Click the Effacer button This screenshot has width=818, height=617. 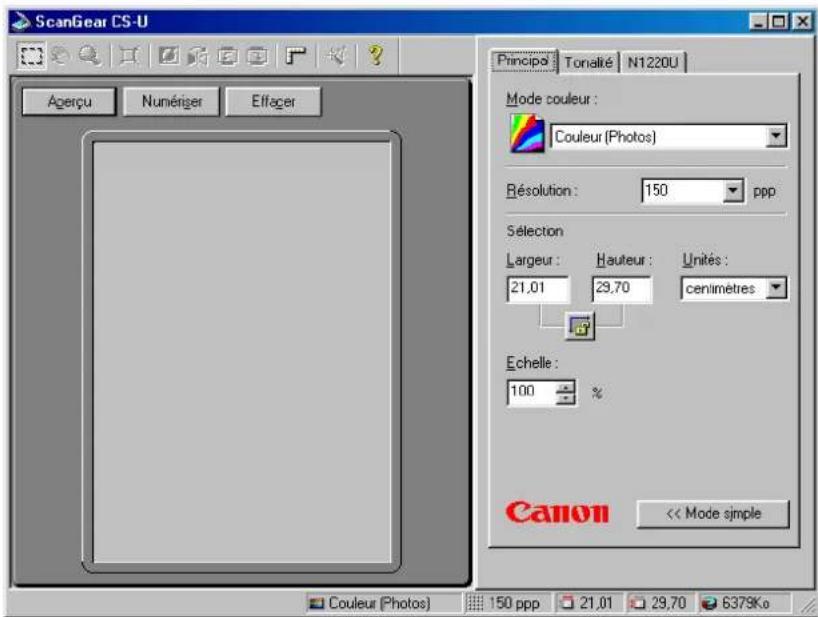273,101
